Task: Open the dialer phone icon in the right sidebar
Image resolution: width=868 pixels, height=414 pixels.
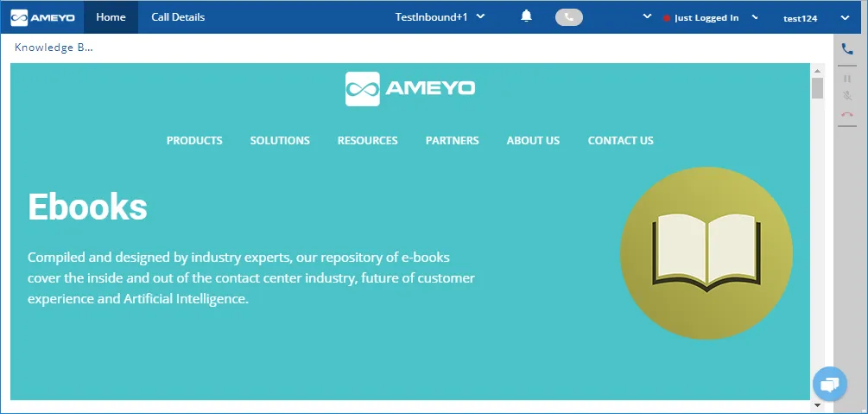Action: tap(847, 48)
